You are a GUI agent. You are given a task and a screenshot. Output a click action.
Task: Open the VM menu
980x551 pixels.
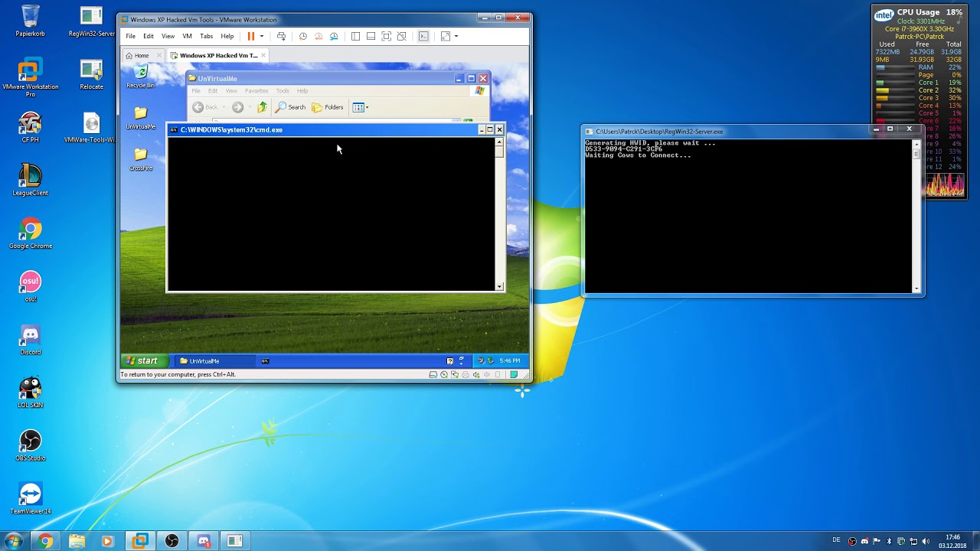coord(187,36)
